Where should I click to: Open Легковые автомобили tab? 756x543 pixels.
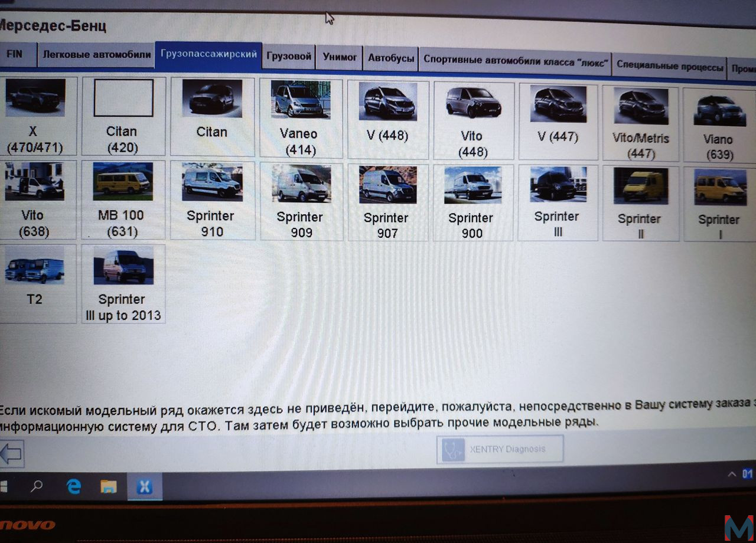tap(96, 55)
